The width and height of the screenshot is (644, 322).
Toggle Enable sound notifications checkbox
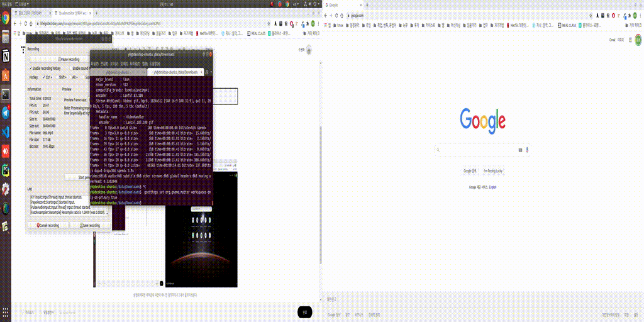[79, 68]
